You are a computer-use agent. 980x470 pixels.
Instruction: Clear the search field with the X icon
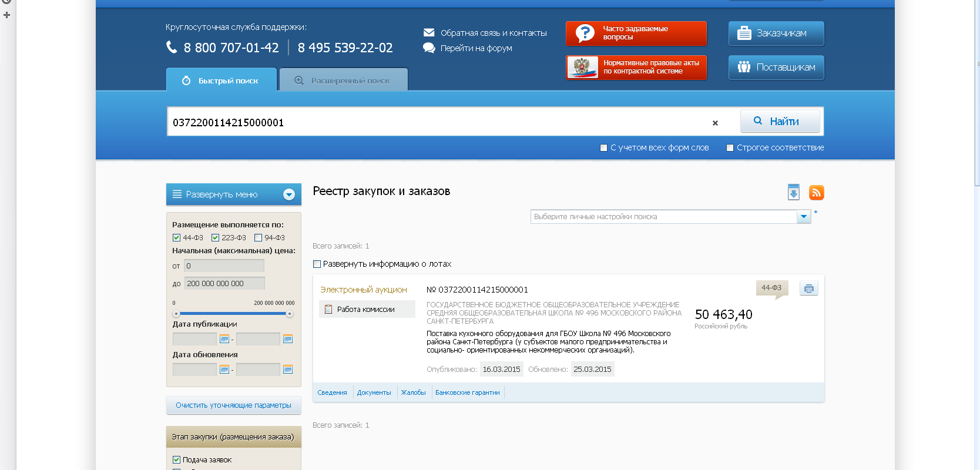(x=715, y=123)
